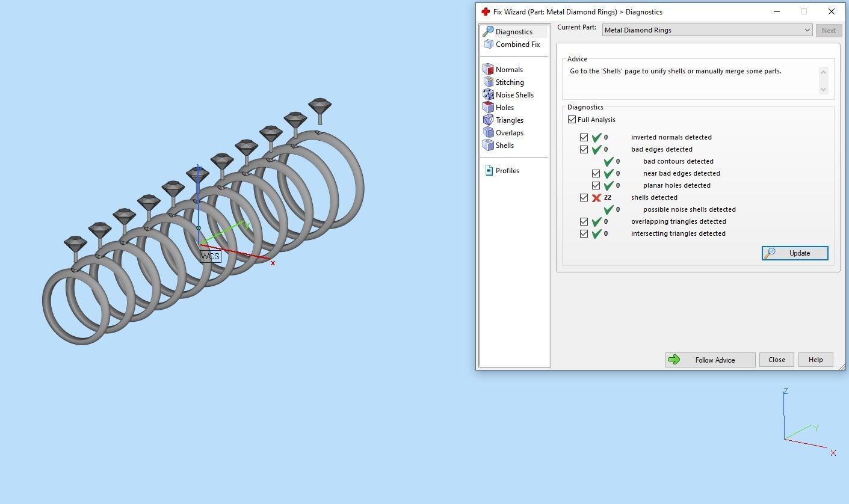Click green checkmark beside intersecting triangles detected

click(x=596, y=233)
